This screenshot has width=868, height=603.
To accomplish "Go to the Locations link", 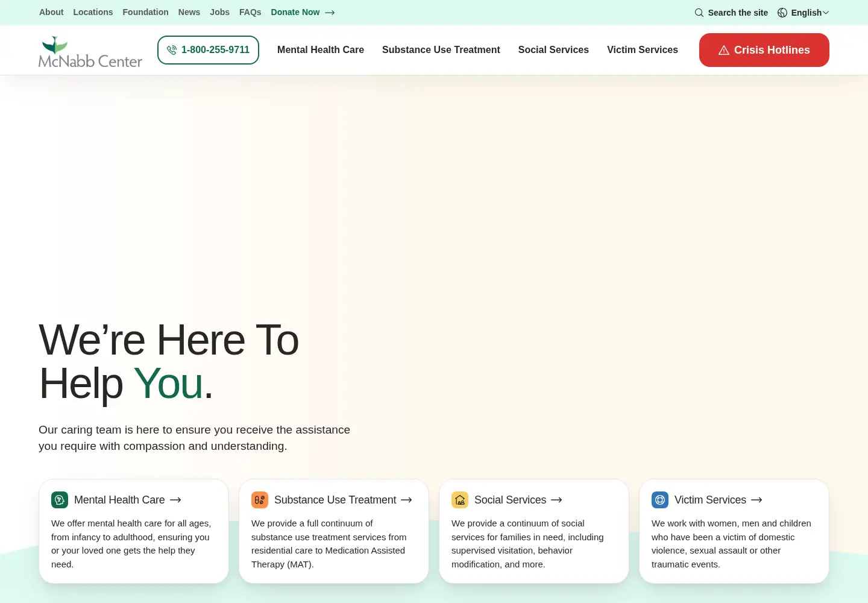I will tap(93, 12).
